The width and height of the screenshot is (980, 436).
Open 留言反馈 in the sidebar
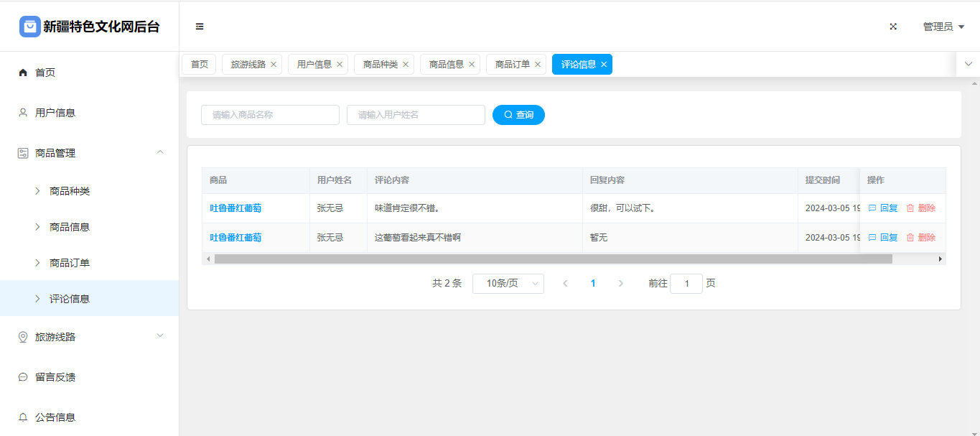[x=55, y=377]
